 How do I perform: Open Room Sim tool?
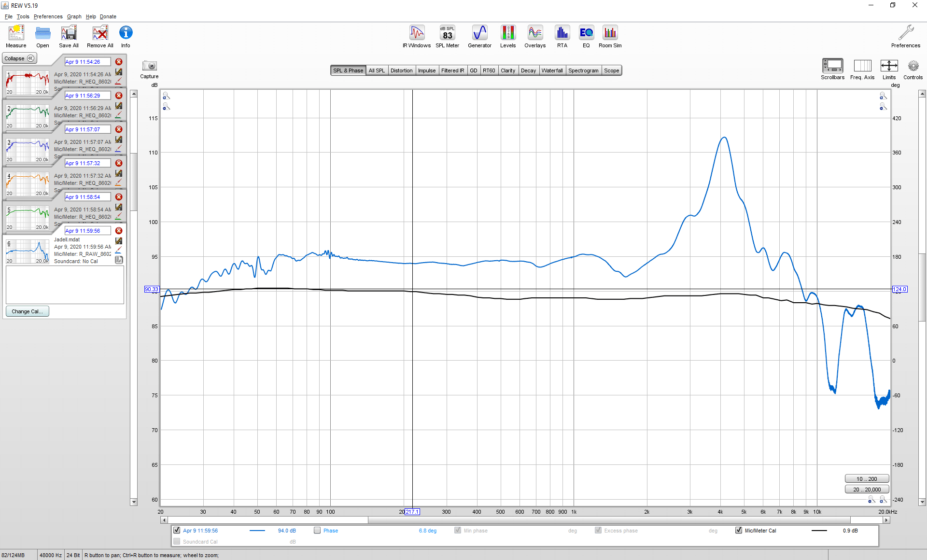click(x=610, y=37)
